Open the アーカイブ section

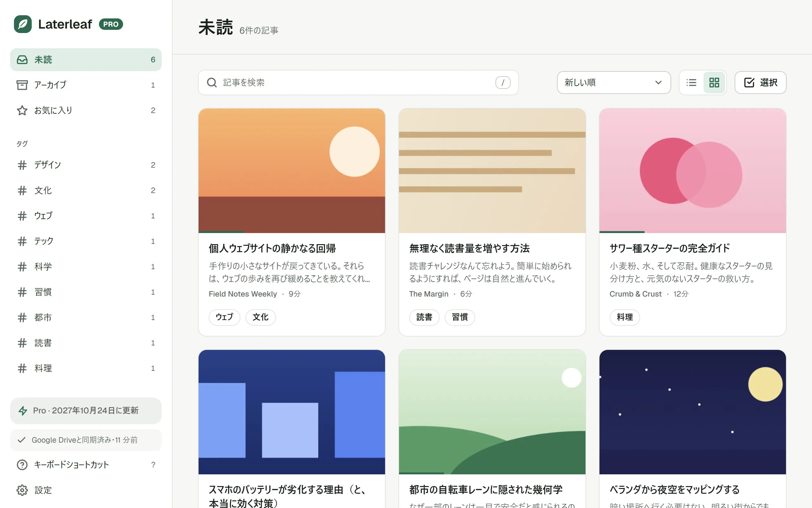tap(86, 85)
